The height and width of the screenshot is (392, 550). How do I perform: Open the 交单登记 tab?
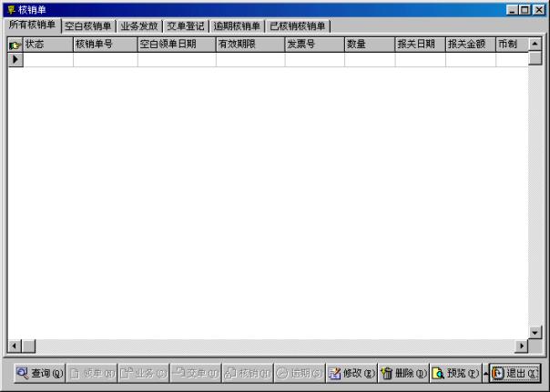pos(186,26)
